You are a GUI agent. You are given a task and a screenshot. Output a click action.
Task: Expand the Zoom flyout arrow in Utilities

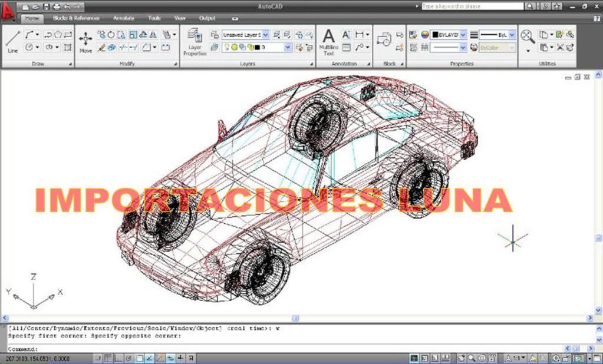click(528, 51)
